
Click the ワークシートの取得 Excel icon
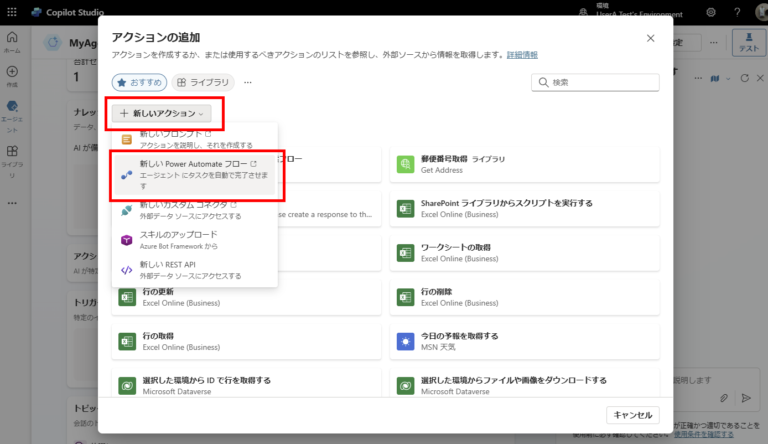[406, 253]
